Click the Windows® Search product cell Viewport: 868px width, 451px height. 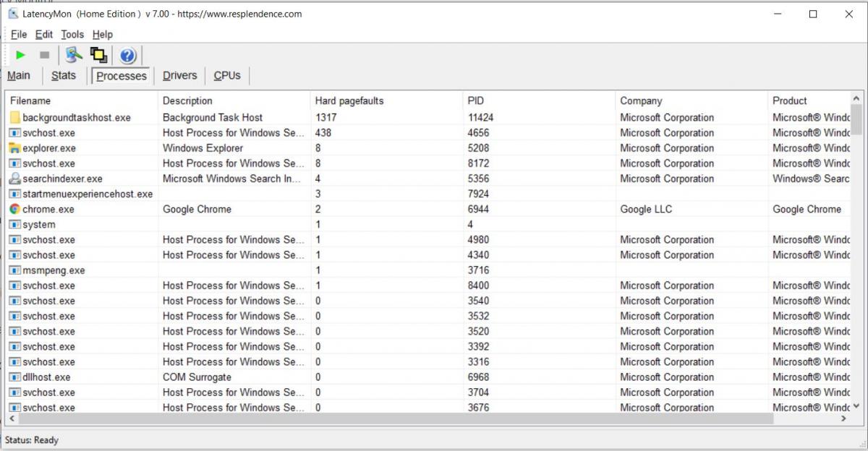click(x=811, y=179)
